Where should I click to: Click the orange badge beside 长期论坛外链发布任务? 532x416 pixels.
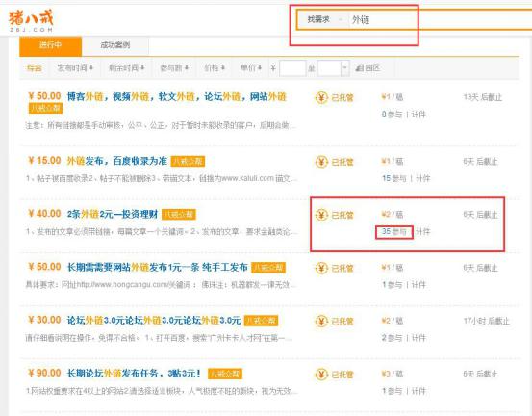click(224, 374)
